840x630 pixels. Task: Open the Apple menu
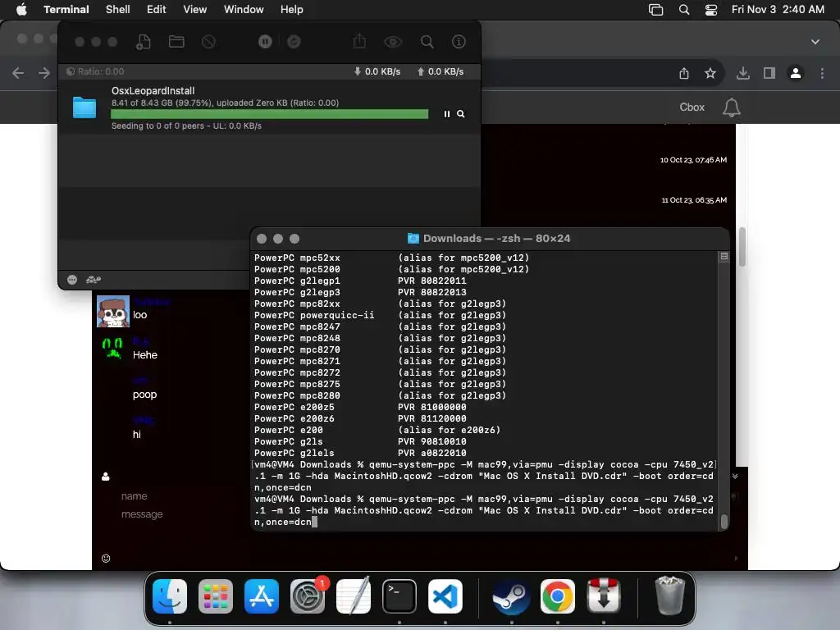click(21, 10)
